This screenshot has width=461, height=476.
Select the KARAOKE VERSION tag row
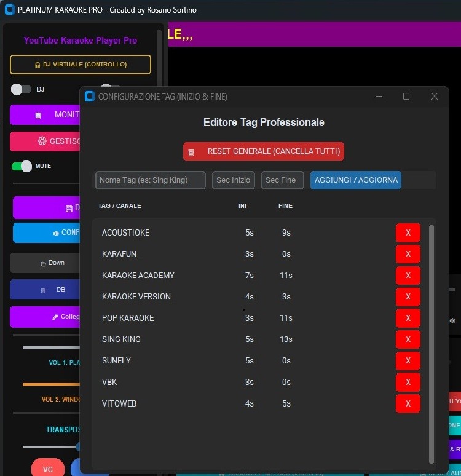(x=136, y=296)
